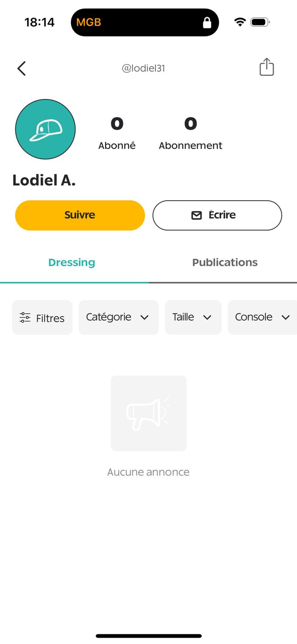Screen dimensions: 297x644
Task: Tap the Wi-Fi status icon
Action: pyautogui.click(x=240, y=22)
